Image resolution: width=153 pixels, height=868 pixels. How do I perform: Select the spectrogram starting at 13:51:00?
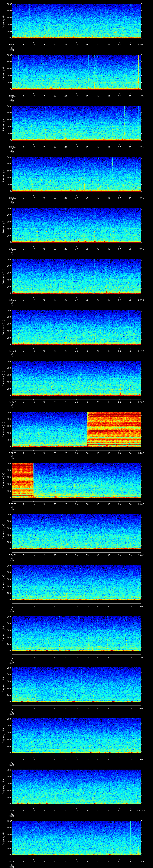click(x=76, y=378)
